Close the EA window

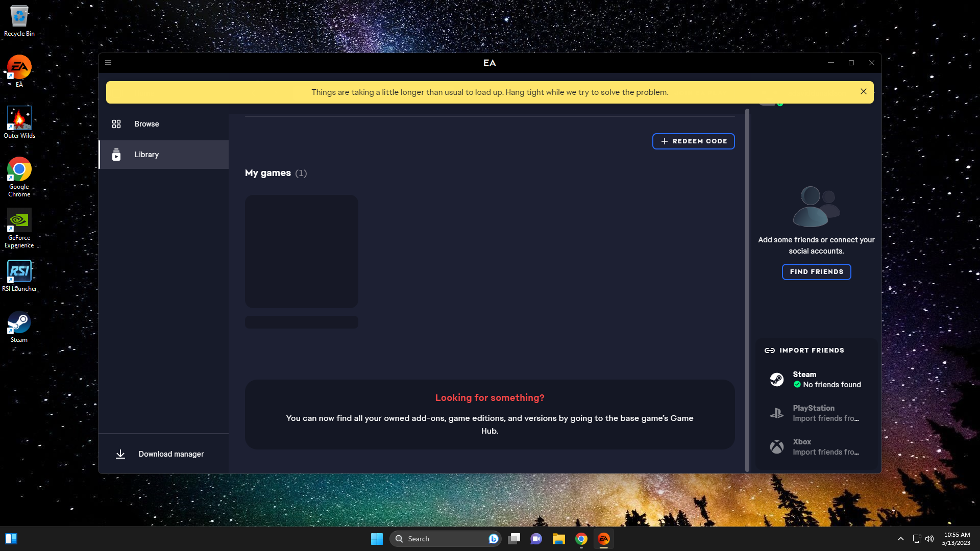[872, 63]
